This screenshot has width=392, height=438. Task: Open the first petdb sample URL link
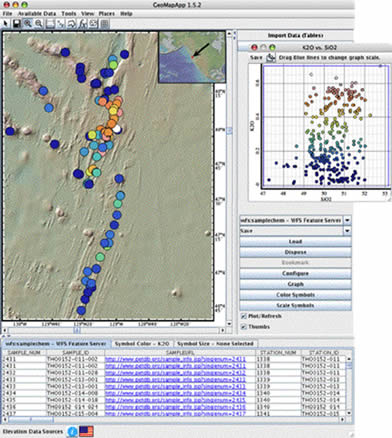pyautogui.click(x=175, y=359)
